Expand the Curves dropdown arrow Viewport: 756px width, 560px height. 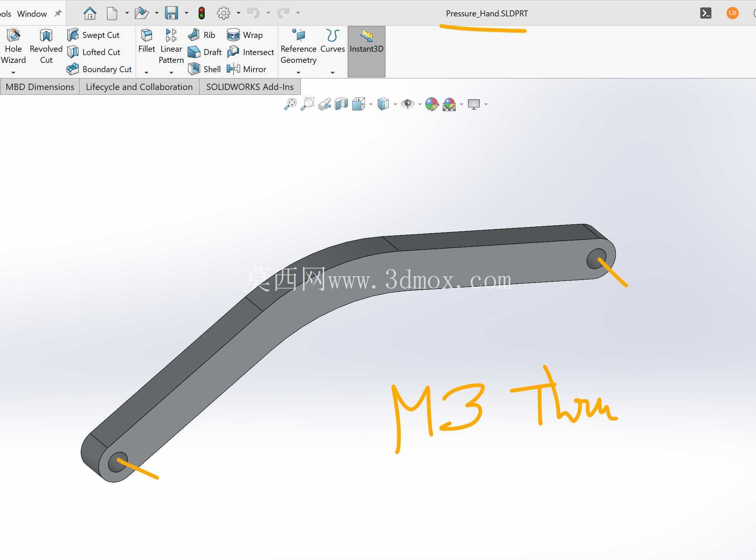click(332, 73)
